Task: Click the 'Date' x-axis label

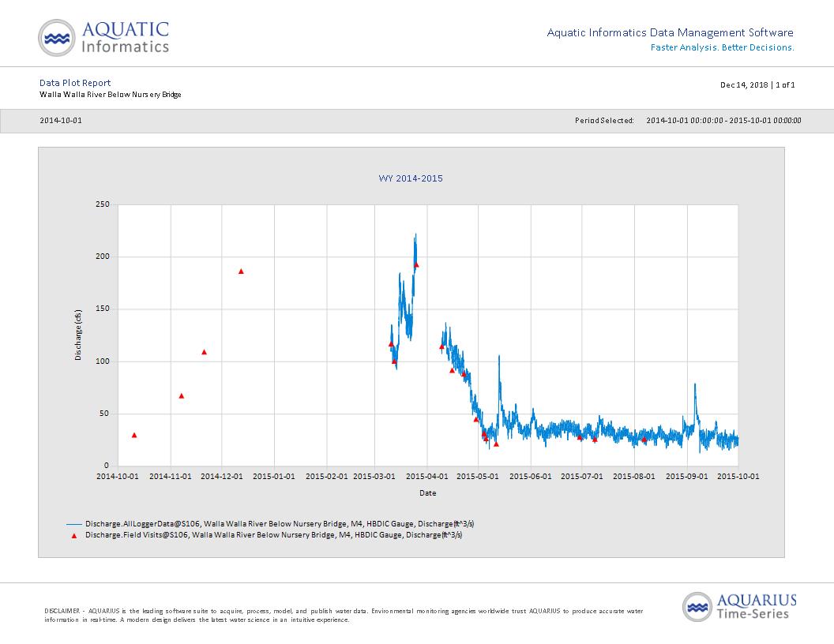Action: [x=427, y=493]
